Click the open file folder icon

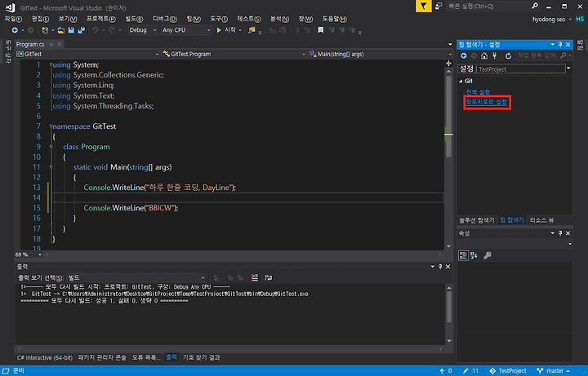(x=60, y=30)
